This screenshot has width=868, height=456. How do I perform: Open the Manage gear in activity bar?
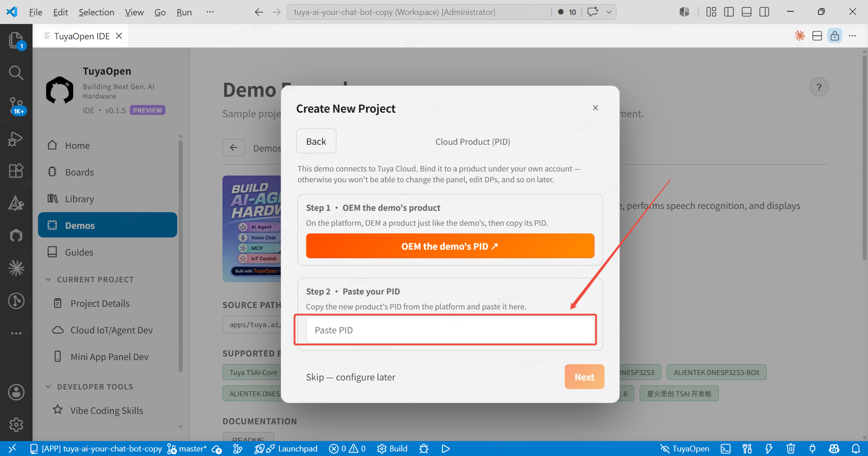[x=16, y=425]
